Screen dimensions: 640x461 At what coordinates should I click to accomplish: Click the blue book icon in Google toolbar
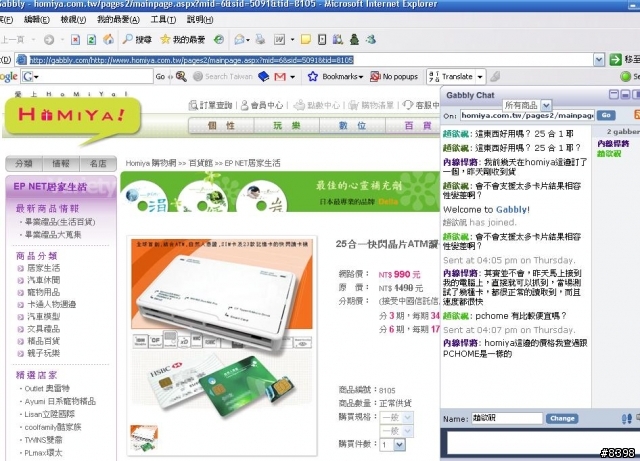[x=264, y=76]
